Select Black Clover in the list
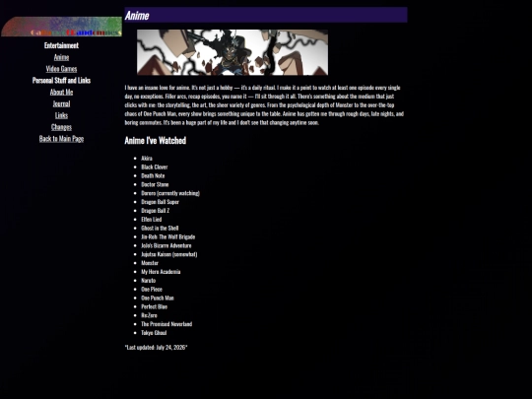The image size is (532, 399). (155, 166)
